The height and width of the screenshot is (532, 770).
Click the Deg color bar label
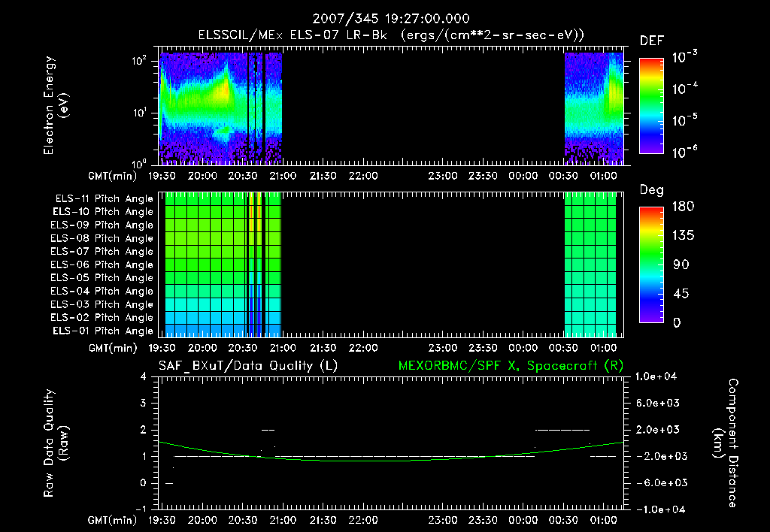(x=652, y=190)
